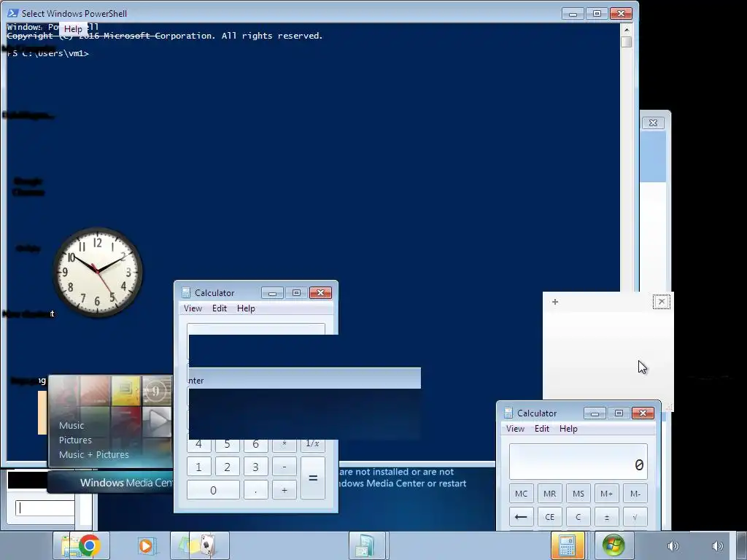Screen dimensions: 747x560
Task: Click the plus-minus sign key
Action: click(606, 517)
